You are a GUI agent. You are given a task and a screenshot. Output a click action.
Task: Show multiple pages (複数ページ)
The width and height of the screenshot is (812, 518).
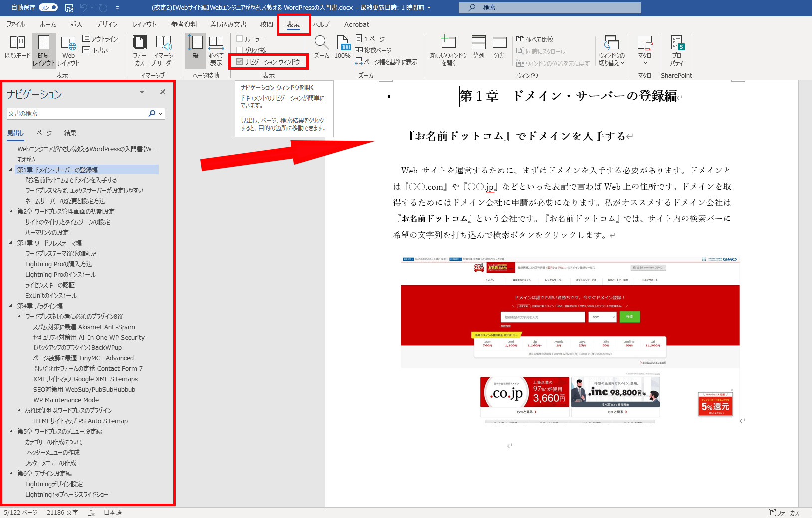click(373, 50)
